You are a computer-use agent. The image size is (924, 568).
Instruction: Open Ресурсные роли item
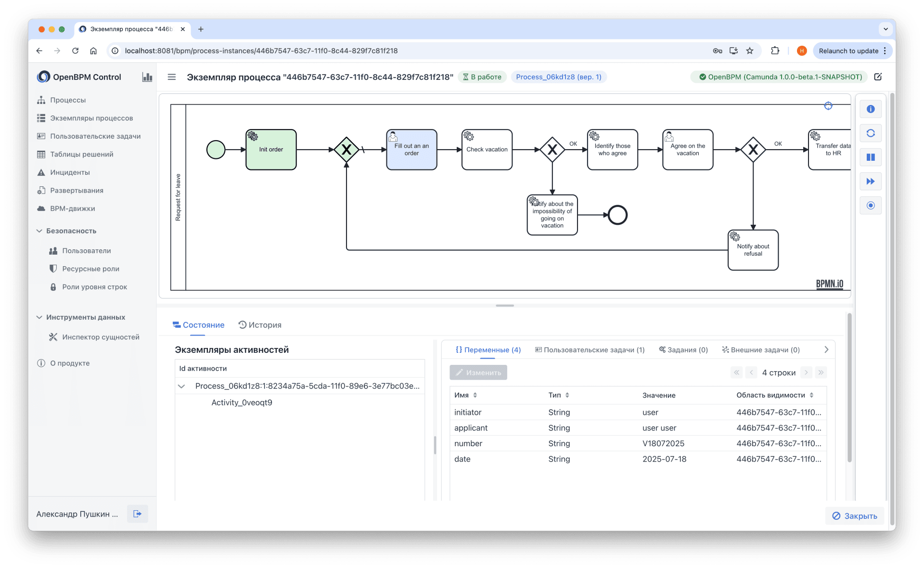[90, 269]
